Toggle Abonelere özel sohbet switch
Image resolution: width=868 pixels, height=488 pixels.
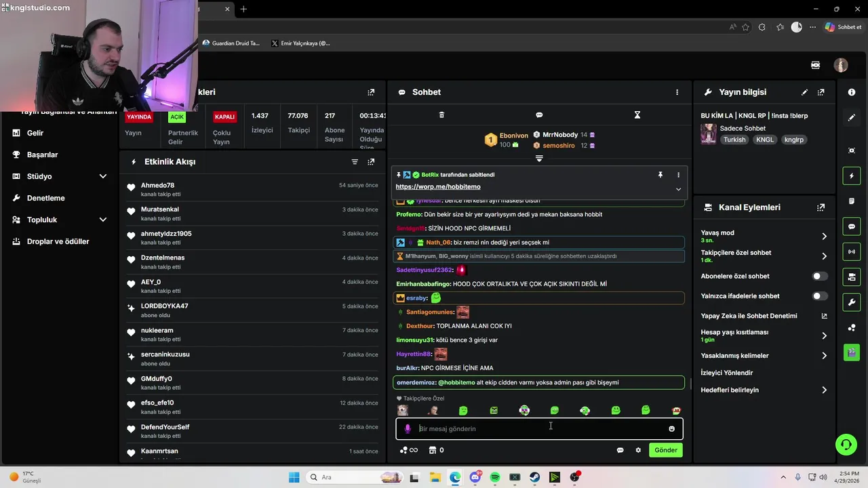(820, 277)
